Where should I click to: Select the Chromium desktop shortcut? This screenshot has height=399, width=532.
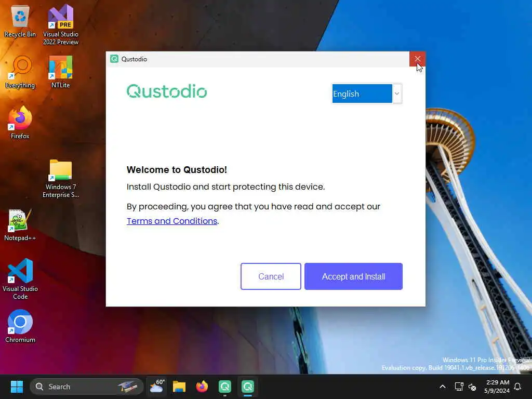pos(20,326)
